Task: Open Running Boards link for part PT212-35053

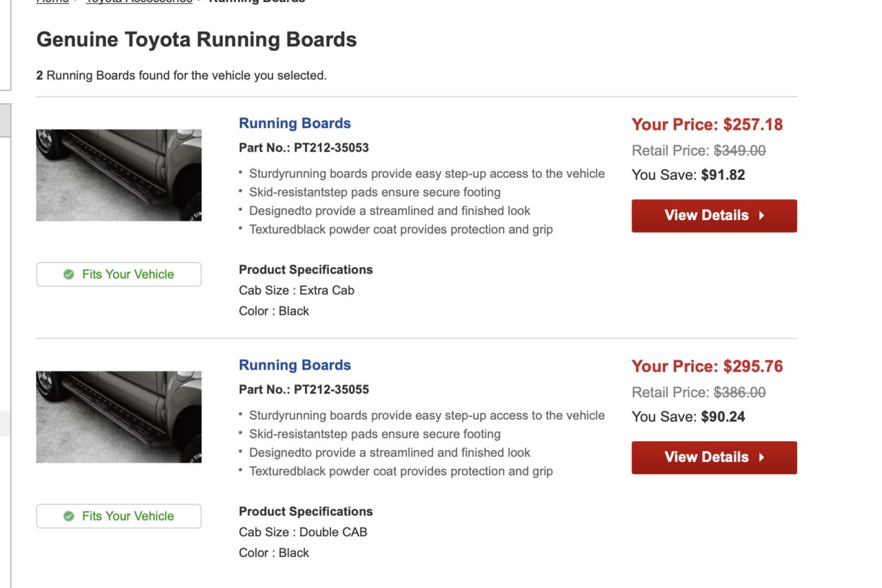Action: point(294,123)
